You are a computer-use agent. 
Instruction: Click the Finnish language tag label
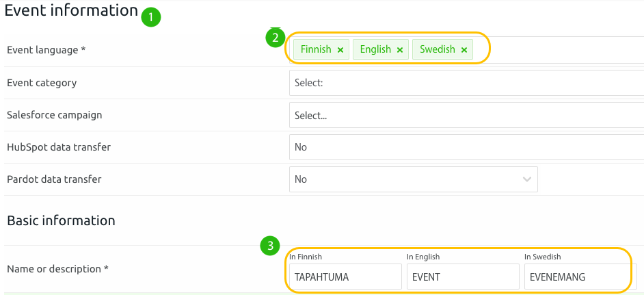click(316, 49)
